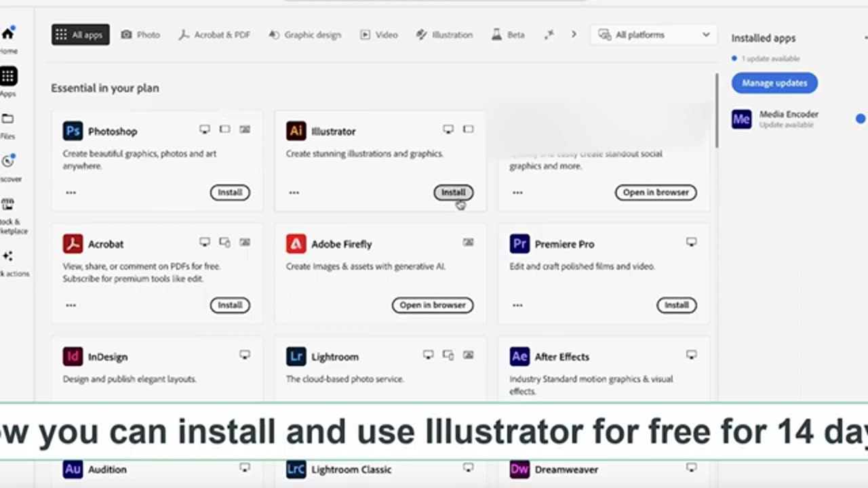868x488 pixels.
Task: Select the After Effects icon
Action: [519, 357]
